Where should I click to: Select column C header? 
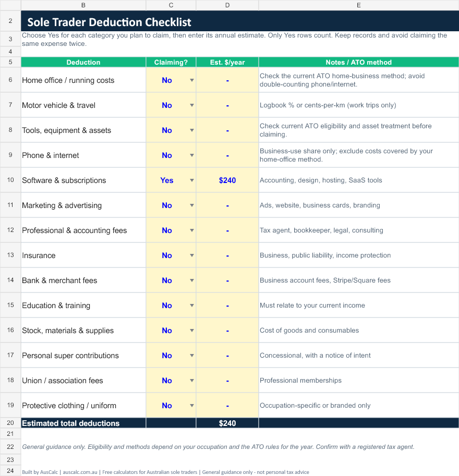click(x=171, y=5)
